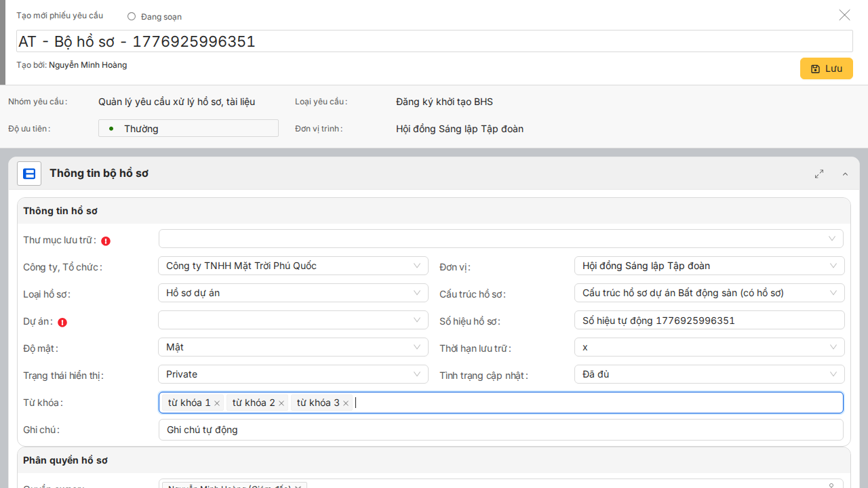Viewport: 868px width, 488px height.
Task: Open the Loại hồ sơ dropdown
Action: tap(293, 293)
